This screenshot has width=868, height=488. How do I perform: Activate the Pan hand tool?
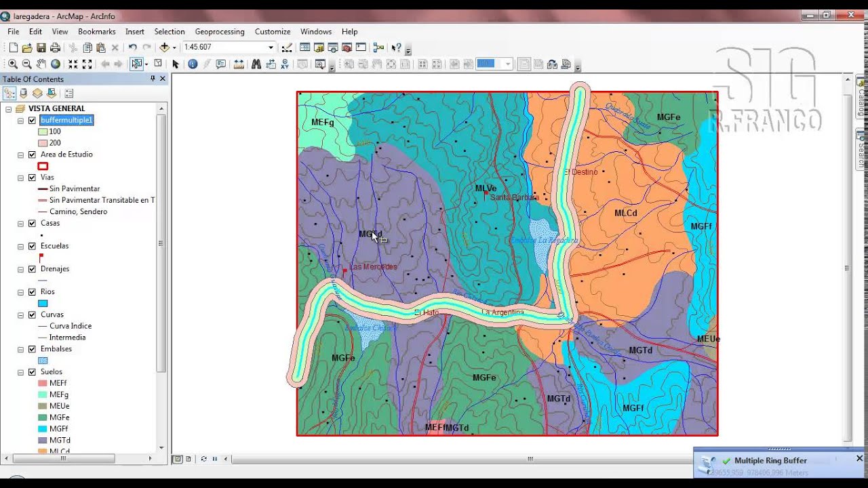41,64
